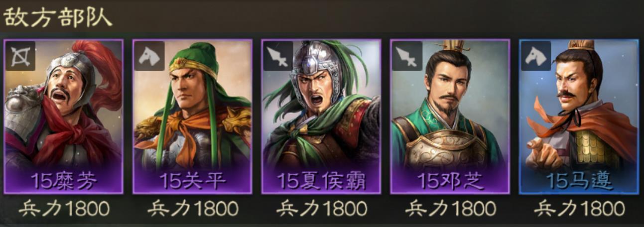Select 糜芳's portrait with red scarf
This screenshot has width=644, height=227.
click(x=63, y=116)
